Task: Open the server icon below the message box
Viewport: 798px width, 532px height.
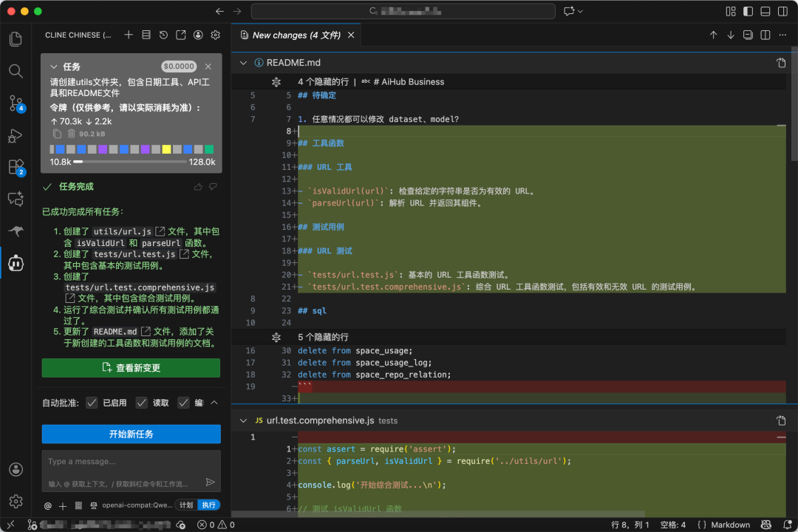Action: tap(78, 505)
